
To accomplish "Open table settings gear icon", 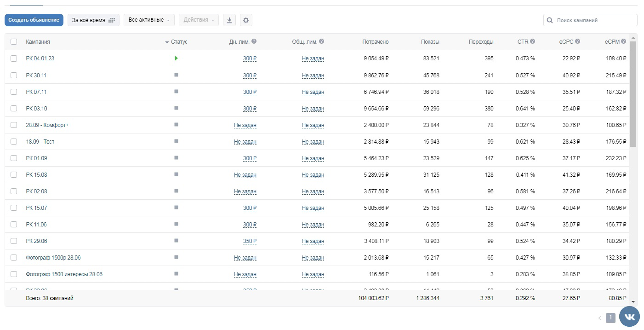I will coord(246,20).
